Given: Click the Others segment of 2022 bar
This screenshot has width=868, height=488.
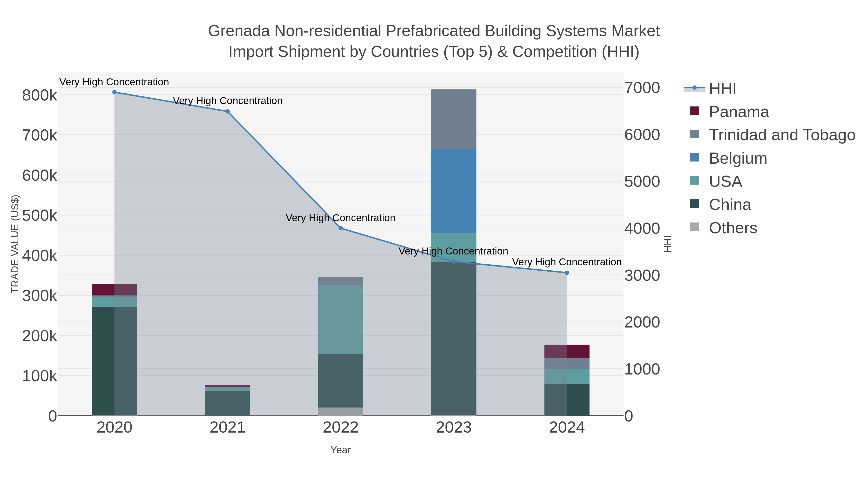Looking at the screenshot, I should pyautogui.click(x=341, y=412).
